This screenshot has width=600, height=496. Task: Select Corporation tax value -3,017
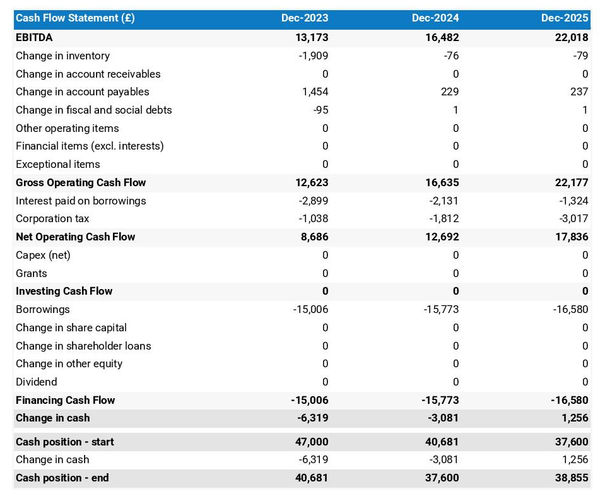pos(573,219)
